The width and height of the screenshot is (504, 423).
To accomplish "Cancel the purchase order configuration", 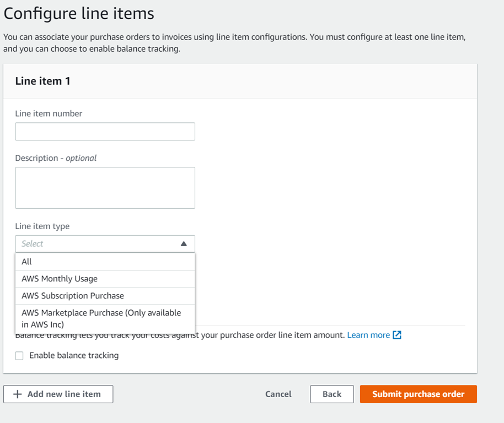I will [278, 394].
